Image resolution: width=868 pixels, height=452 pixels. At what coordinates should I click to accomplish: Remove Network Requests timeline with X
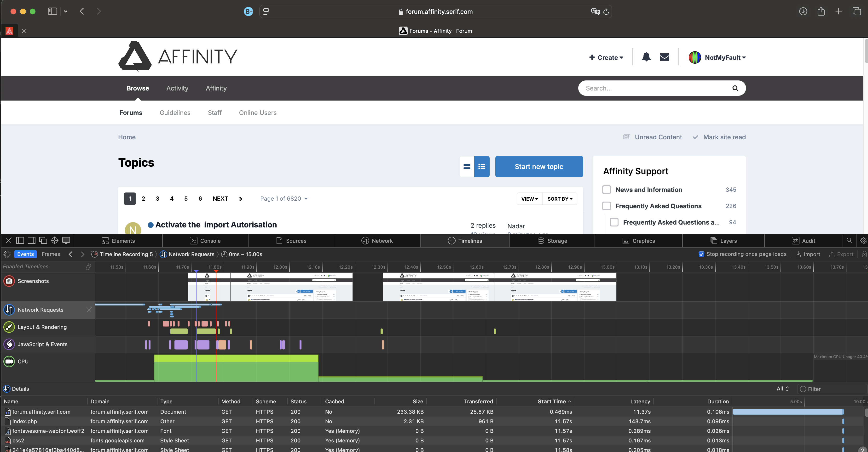click(x=89, y=310)
